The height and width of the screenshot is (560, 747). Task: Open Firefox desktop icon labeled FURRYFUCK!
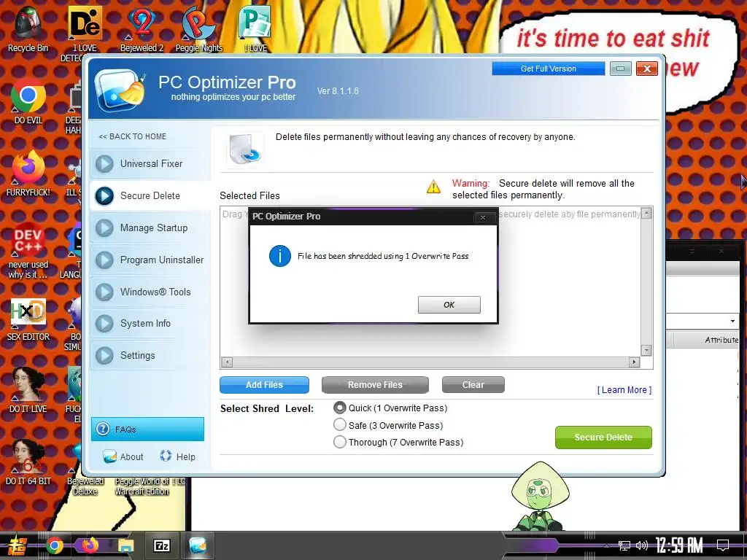point(28,174)
